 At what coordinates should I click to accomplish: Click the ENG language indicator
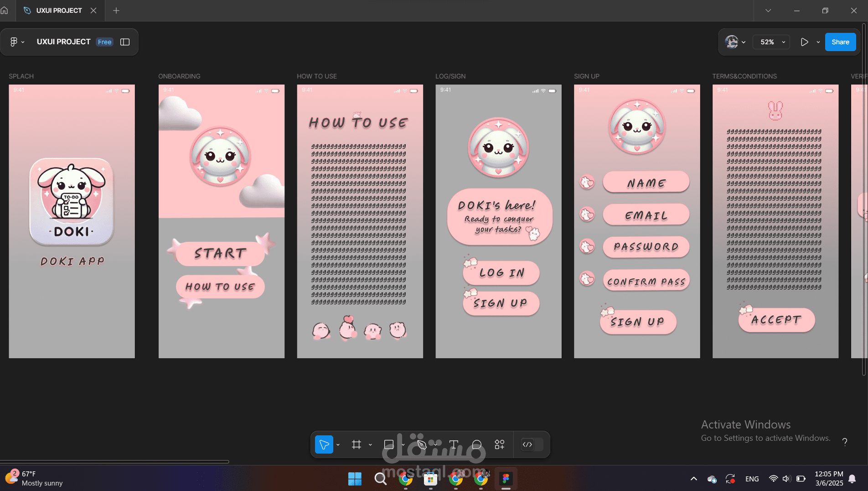click(x=752, y=479)
